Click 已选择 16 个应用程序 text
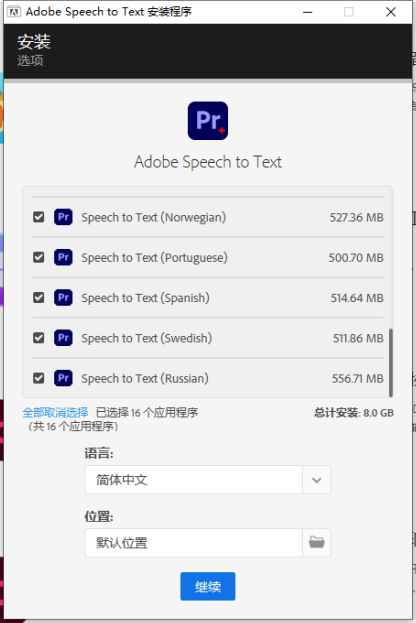The image size is (416, 623). [147, 413]
